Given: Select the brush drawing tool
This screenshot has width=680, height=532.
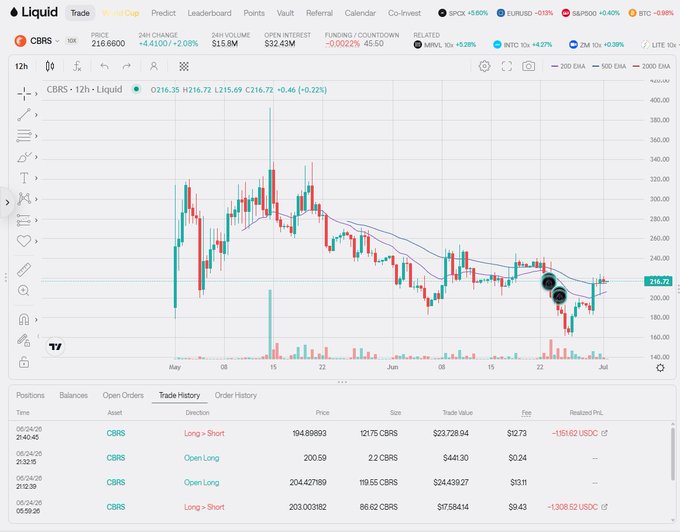Looking at the screenshot, I should click(24, 157).
